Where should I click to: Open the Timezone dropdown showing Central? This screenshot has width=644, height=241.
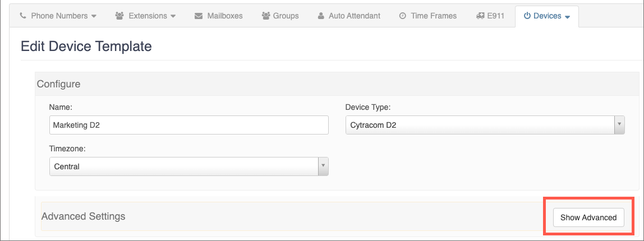point(188,166)
